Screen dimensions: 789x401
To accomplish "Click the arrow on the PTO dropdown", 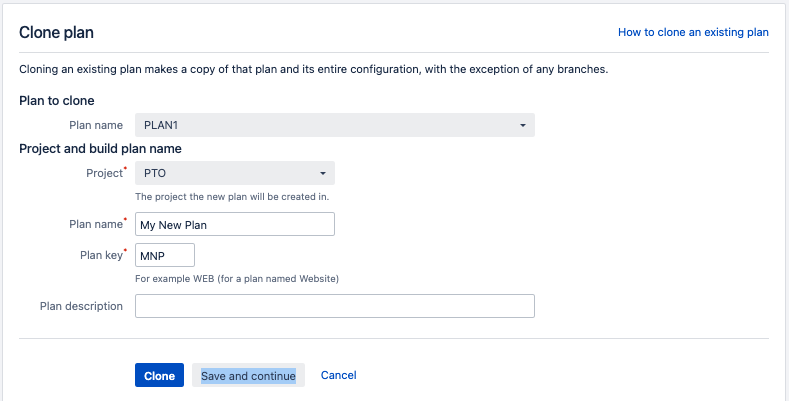I will [x=323, y=174].
